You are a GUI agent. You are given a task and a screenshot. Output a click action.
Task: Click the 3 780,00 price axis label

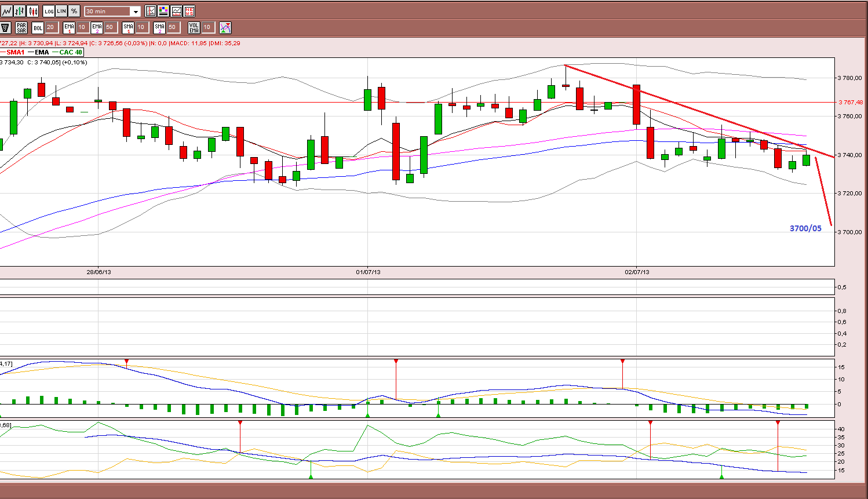(851, 78)
